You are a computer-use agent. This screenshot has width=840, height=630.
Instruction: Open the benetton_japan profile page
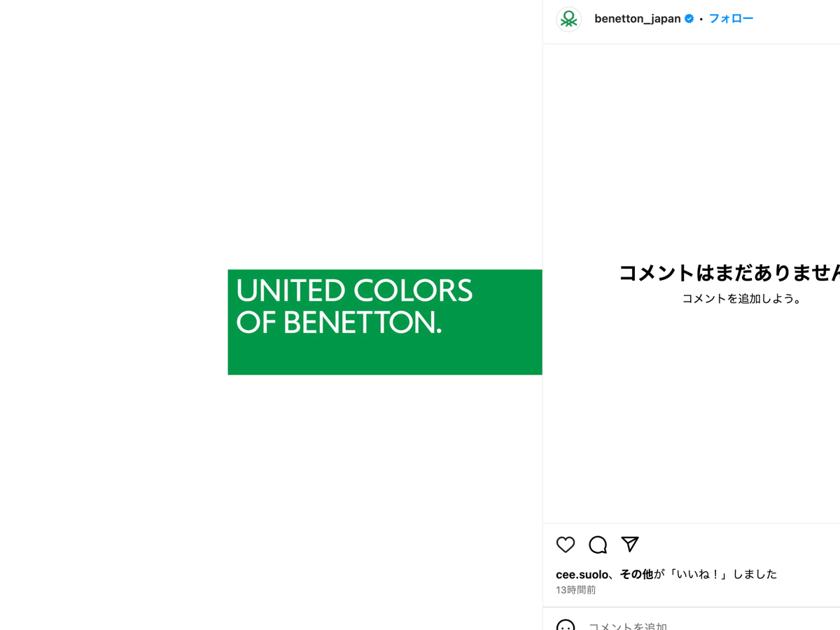pyautogui.click(x=638, y=19)
